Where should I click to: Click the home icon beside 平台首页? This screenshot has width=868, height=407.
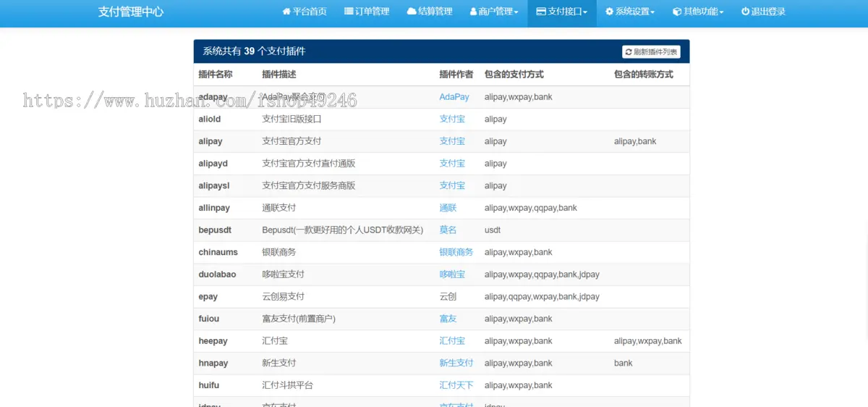point(286,12)
